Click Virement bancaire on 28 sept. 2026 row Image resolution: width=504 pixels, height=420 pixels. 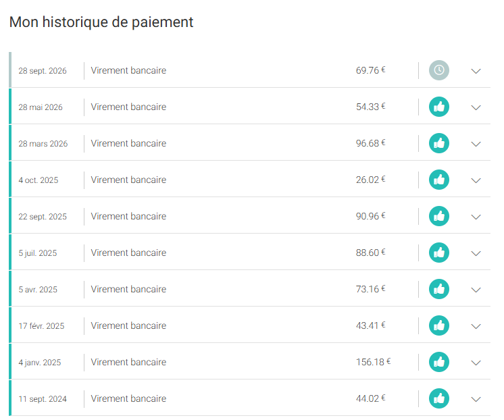128,70
